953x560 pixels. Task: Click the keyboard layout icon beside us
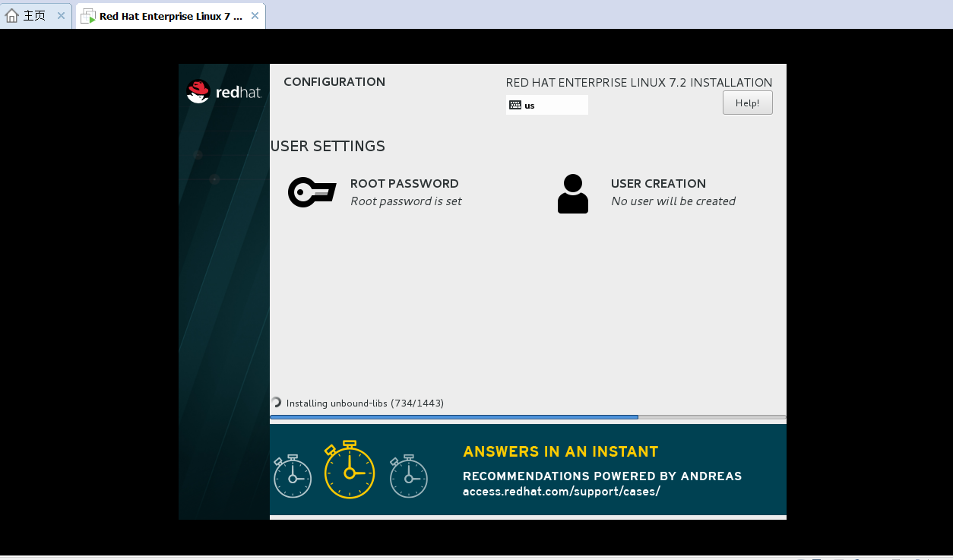point(515,105)
